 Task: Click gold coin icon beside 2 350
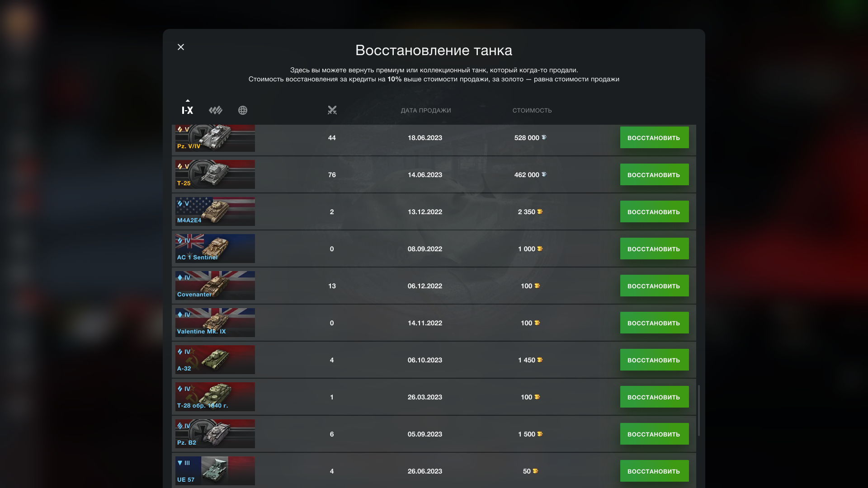click(x=540, y=211)
